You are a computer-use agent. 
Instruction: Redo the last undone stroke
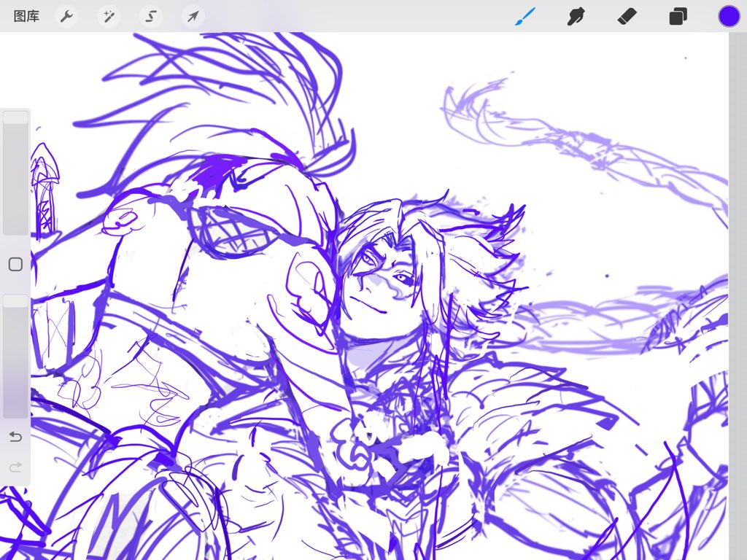pos(16,467)
